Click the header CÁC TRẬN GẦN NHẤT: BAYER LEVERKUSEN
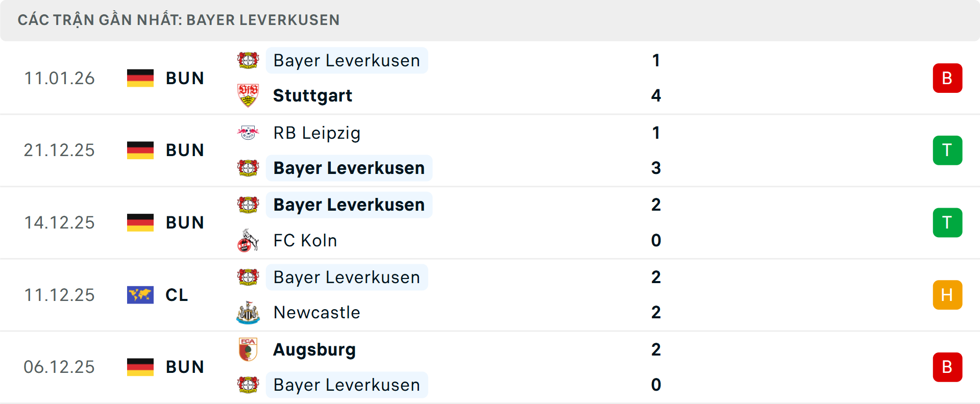The height and width of the screenshot is (404, 980). (179, 20)
